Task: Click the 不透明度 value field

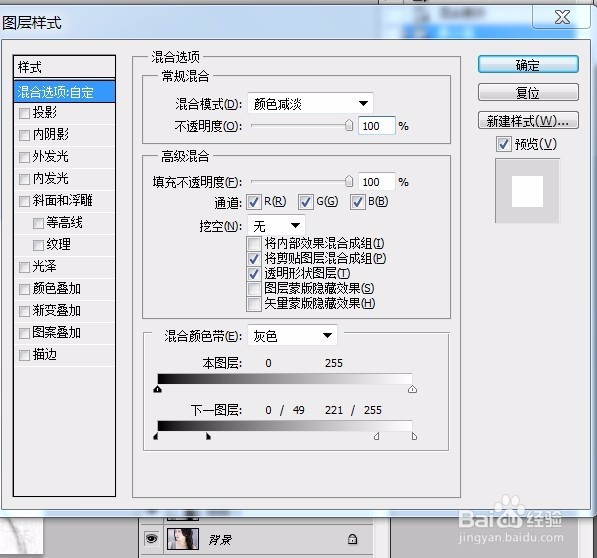Action: (x=377, y=126)
